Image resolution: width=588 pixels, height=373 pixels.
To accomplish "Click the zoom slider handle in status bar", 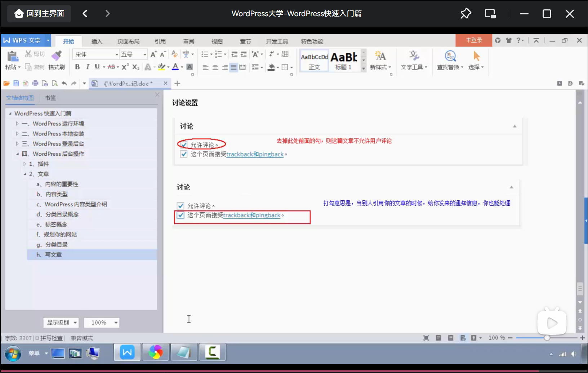I will [x=547, y=338].
